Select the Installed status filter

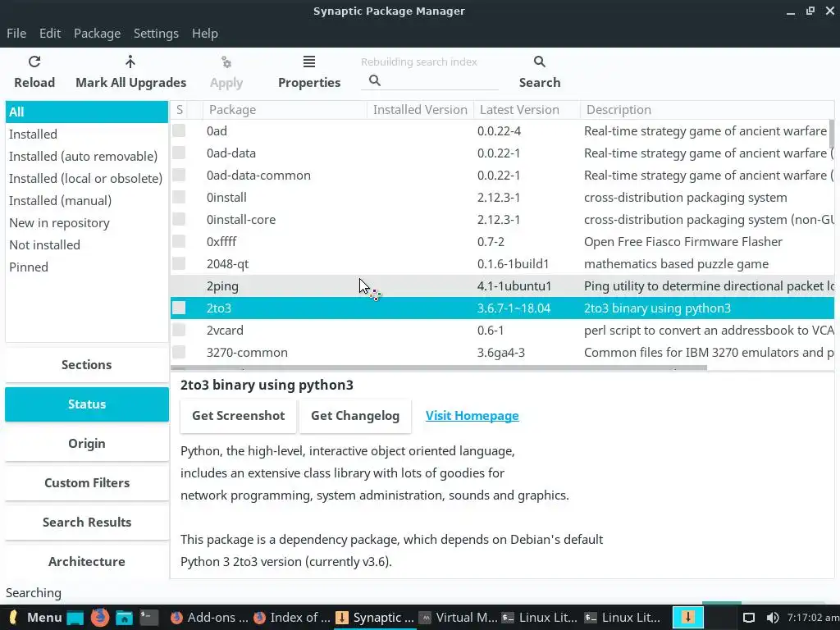pyautogui.click(x=87, y=134)
